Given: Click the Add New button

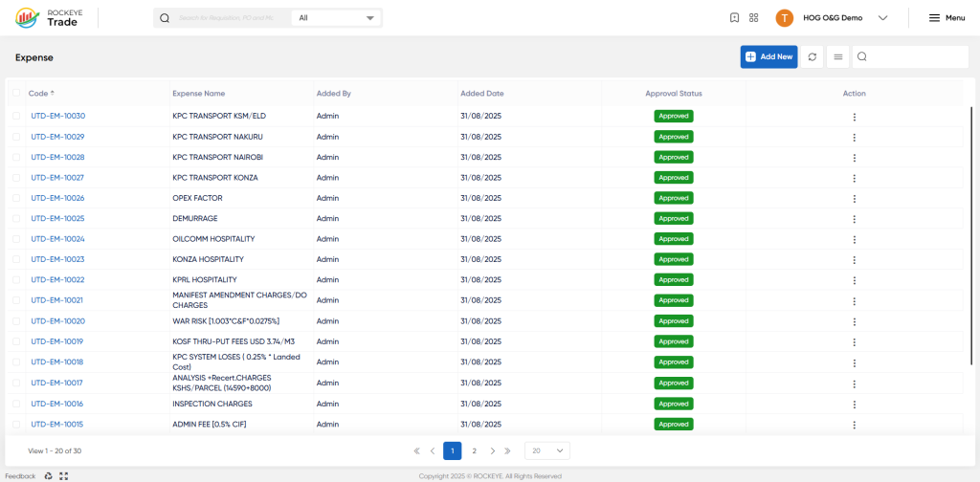Looking at the screenshot, I should click(x=768, y=56).
